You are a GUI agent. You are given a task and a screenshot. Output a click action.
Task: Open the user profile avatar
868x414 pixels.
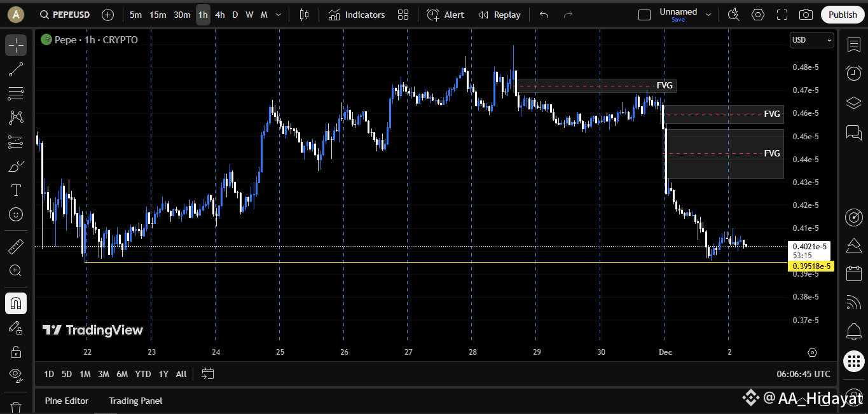[16, 14]
